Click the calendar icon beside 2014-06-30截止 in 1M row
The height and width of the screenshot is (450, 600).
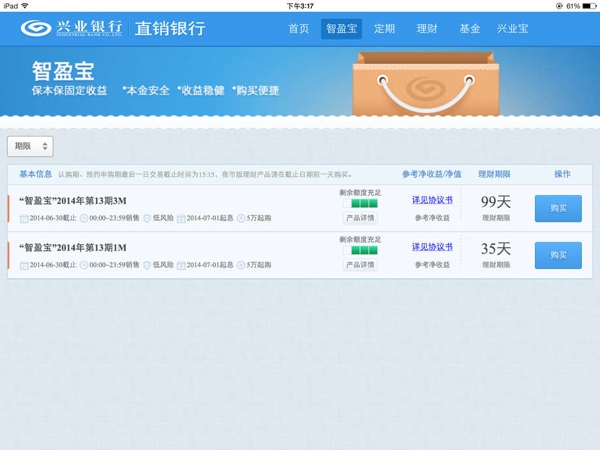(x=24, y=265)
